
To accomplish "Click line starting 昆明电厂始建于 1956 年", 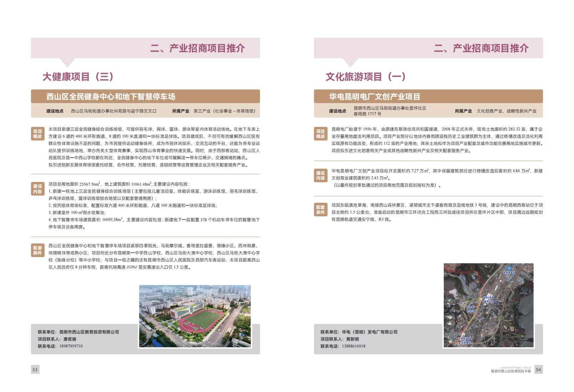I will 437,129.
